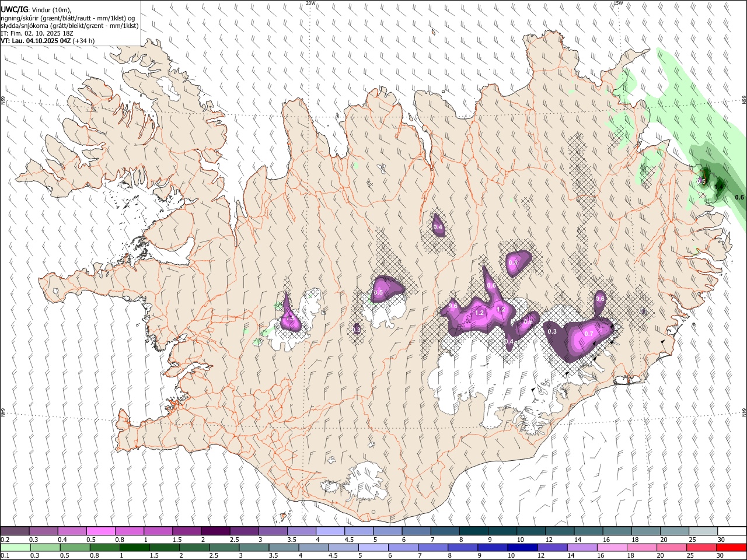Click the lilac rain legend swatch labeled 14
The image size is (747, 560).
(582, 547)
